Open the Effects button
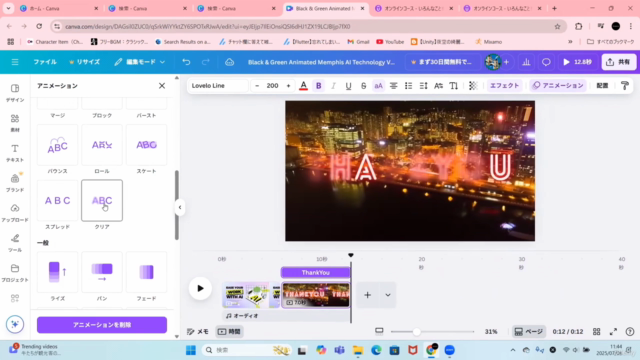Screen dimensions: 640x360 (504, 86)
